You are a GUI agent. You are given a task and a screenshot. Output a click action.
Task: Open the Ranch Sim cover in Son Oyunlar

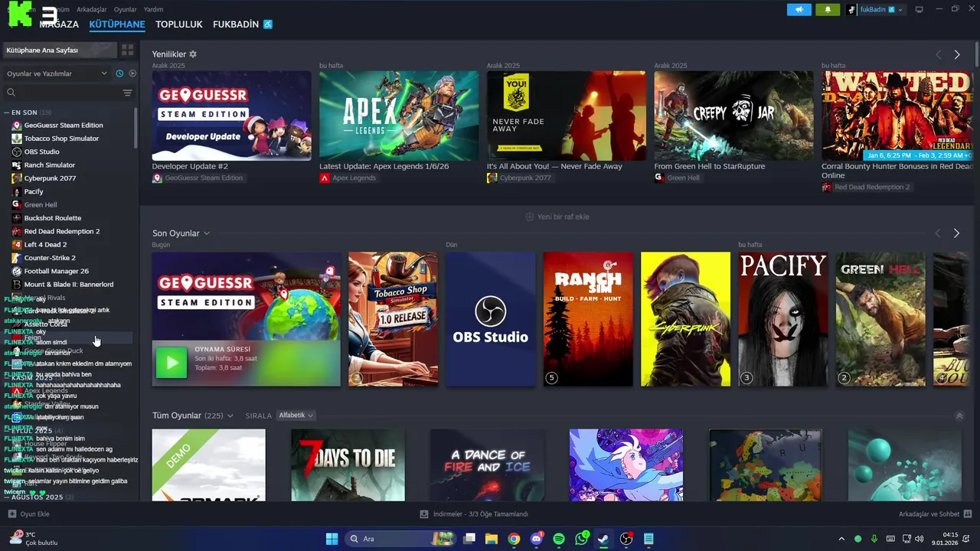588,319
